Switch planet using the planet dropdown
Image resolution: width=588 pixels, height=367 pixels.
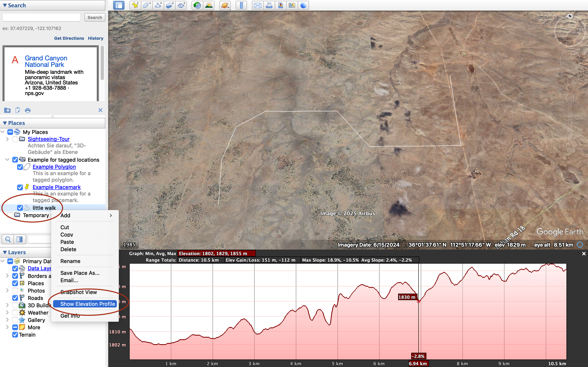225,5
